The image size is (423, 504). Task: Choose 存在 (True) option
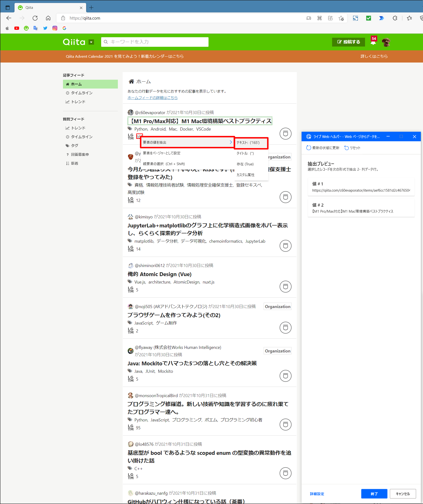(251, 164)
